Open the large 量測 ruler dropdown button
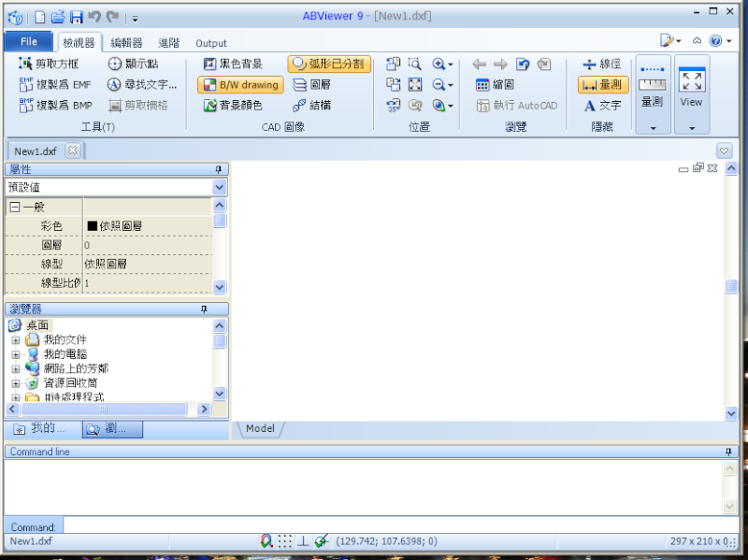 pyautogui.click(x=653, y=94)
